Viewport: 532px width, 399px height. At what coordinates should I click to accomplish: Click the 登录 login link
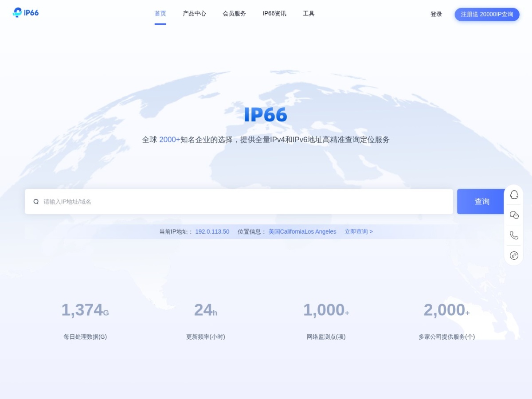pyautogui.click(x=436, y=14)
